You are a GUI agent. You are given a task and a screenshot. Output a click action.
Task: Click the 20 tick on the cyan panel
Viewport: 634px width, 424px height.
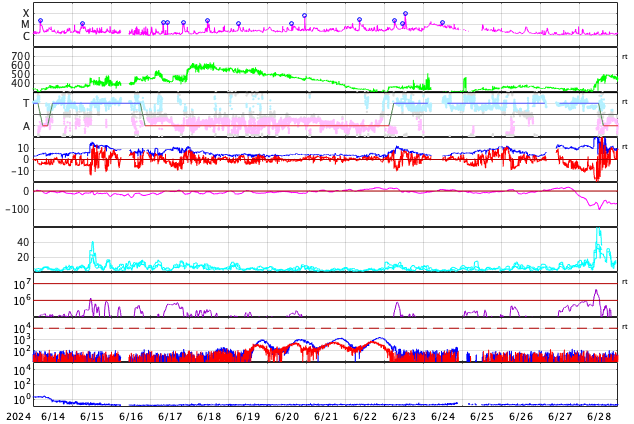coord(23,257)
